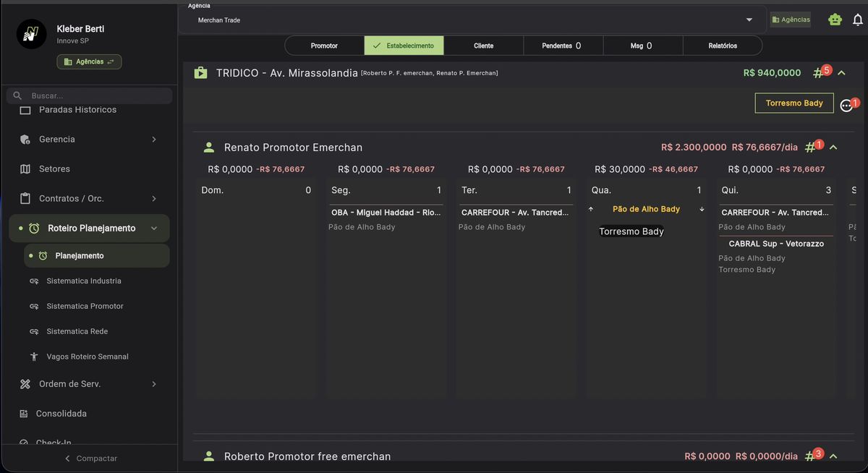The height and width of the screenshot is (473, 868).
Task: Open Agências via the top-right button
Action: 790,20
